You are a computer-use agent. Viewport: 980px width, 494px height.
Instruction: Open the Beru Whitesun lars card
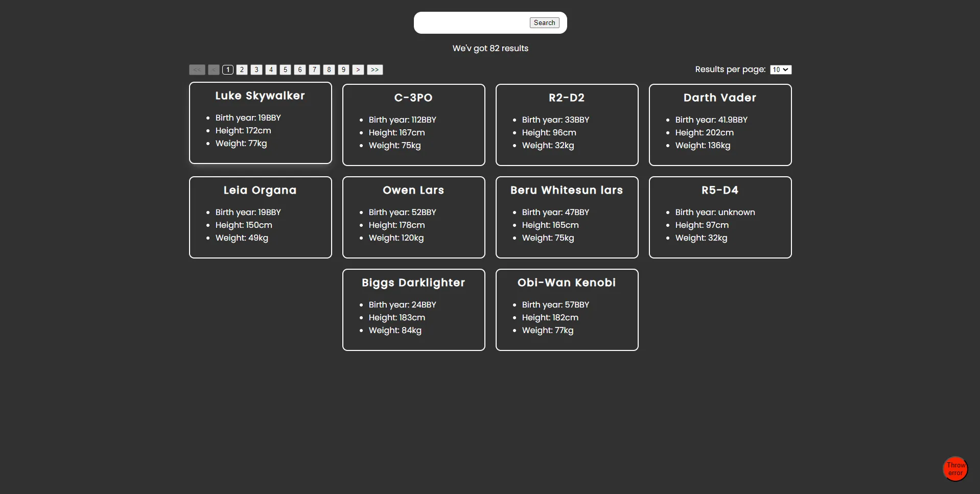(567, 217)
